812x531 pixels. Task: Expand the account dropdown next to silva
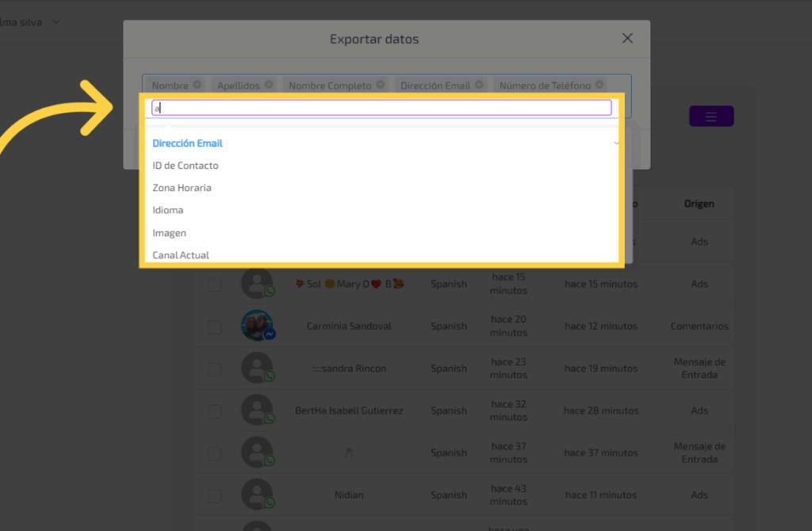click(x=56, y=21)
